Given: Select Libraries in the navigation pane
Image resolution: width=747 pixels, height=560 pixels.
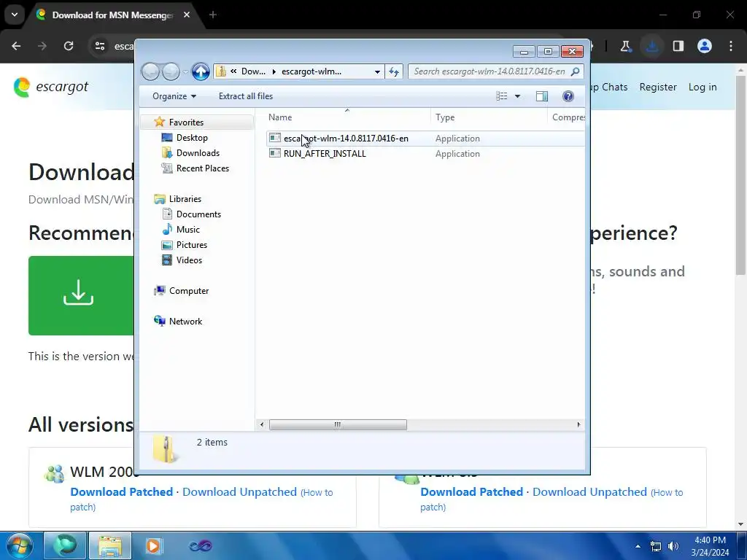Looking at the screenshot, I should 185,199.
